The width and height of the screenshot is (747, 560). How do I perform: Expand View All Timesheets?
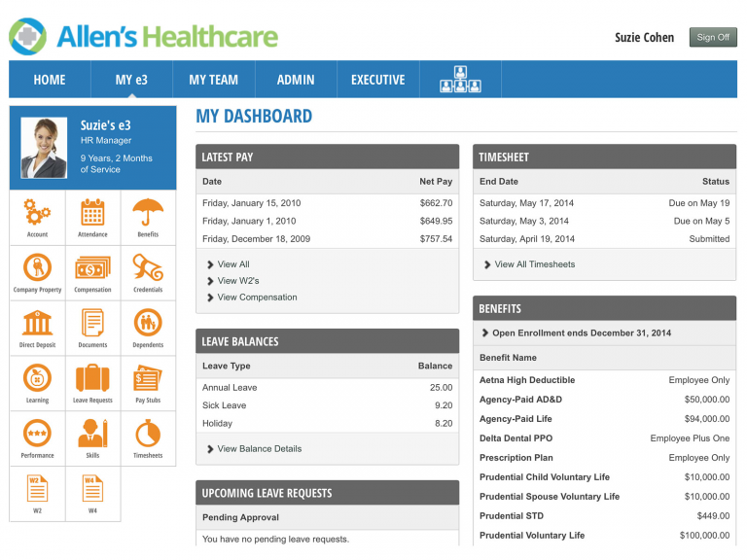coord(534,264)
